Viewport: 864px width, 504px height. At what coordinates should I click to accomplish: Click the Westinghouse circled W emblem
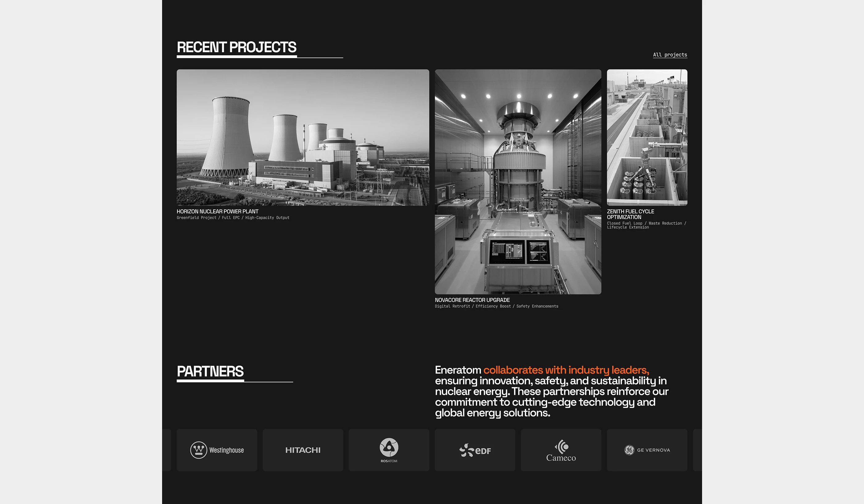198,450
